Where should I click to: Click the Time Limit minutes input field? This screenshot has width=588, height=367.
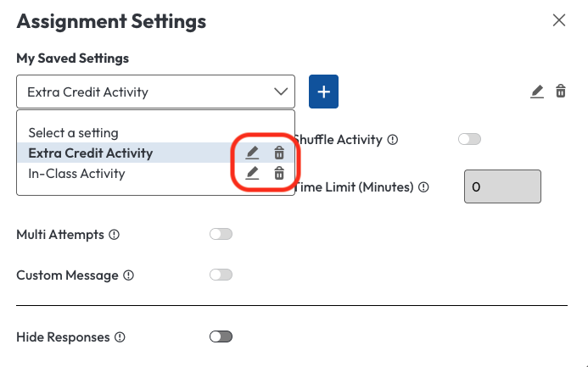coord(502,187)
